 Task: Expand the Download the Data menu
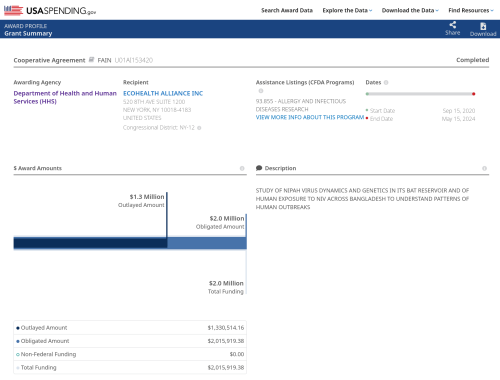(410, 10)
